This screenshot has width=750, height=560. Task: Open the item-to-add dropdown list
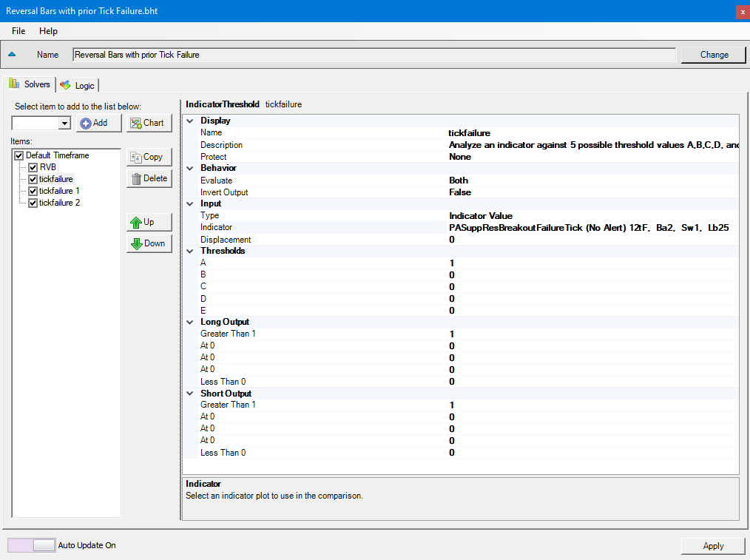pos(64,124)
